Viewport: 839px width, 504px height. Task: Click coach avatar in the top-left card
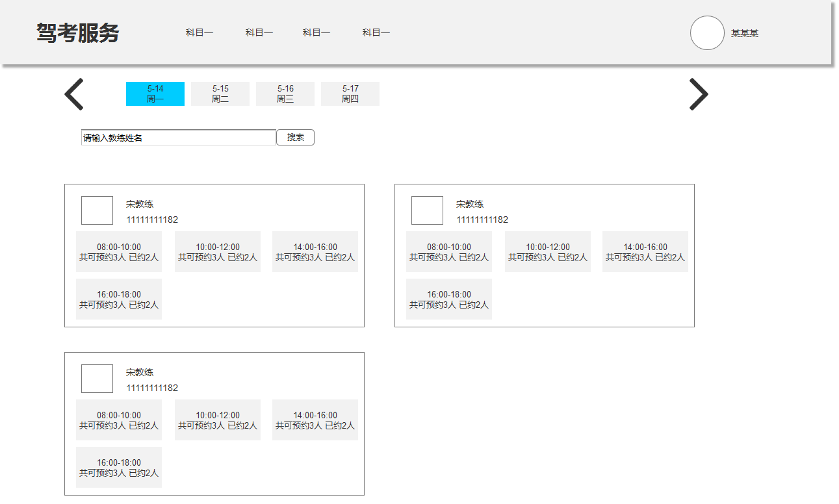pyautogui.click(x=97, y=210)
